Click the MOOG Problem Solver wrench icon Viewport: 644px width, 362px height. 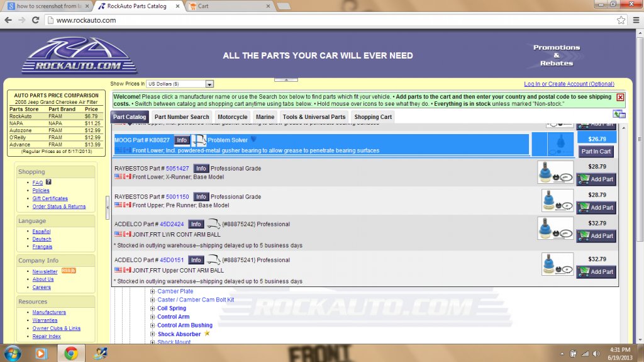(198, 140)
